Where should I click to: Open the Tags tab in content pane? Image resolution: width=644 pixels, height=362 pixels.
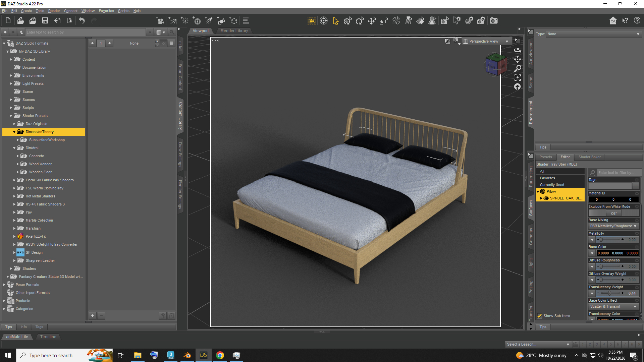pyautogui.click(x=39, y=327)
